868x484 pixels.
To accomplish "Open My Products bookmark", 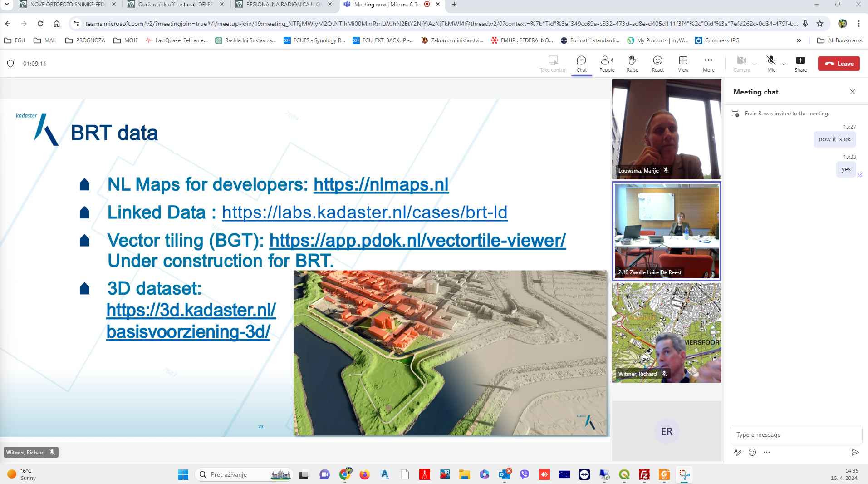I will [657, 40].
